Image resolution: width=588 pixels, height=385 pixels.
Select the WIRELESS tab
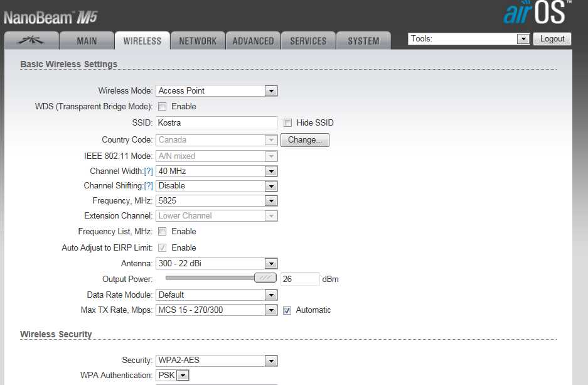click(142, 41)
